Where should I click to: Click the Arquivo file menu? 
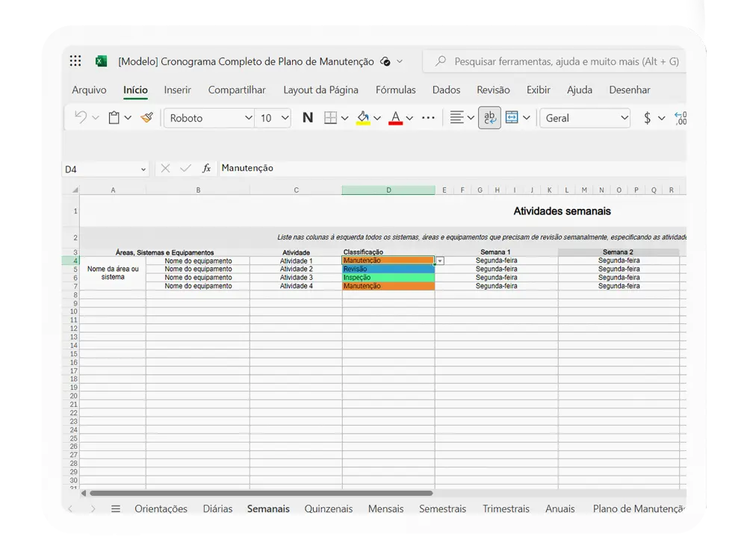tap(89, 90)
